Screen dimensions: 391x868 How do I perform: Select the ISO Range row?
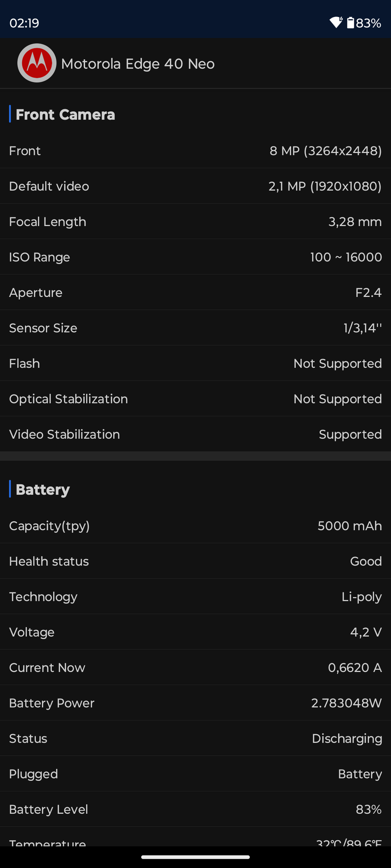(x=195, y=257)
